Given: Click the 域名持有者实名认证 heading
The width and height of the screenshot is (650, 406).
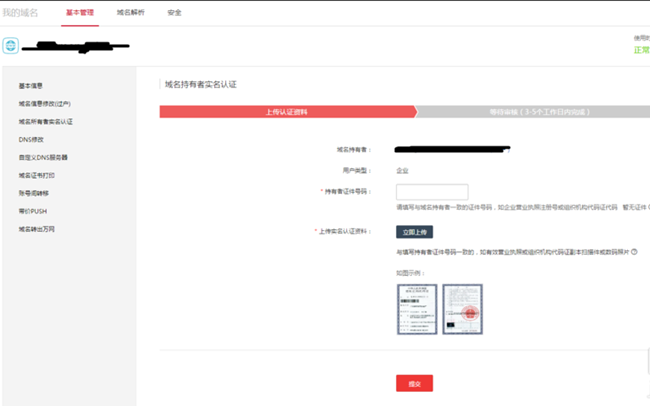Looking at the screenshot, I should (x=201, y=85).
